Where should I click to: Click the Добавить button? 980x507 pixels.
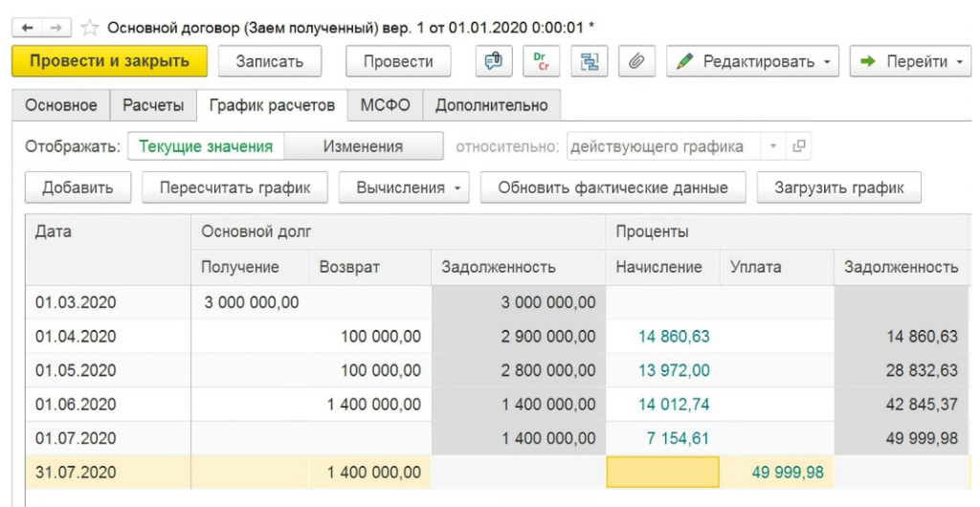78,187
